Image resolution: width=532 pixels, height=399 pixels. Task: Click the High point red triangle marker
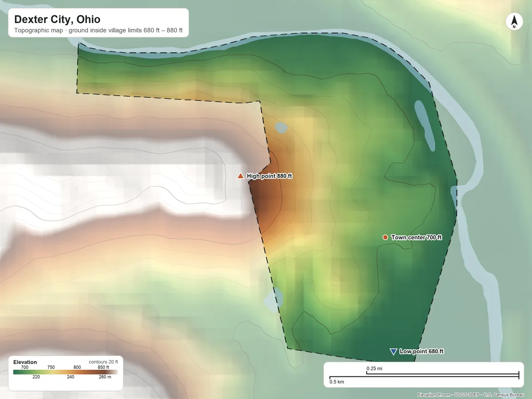coord(240,176)
